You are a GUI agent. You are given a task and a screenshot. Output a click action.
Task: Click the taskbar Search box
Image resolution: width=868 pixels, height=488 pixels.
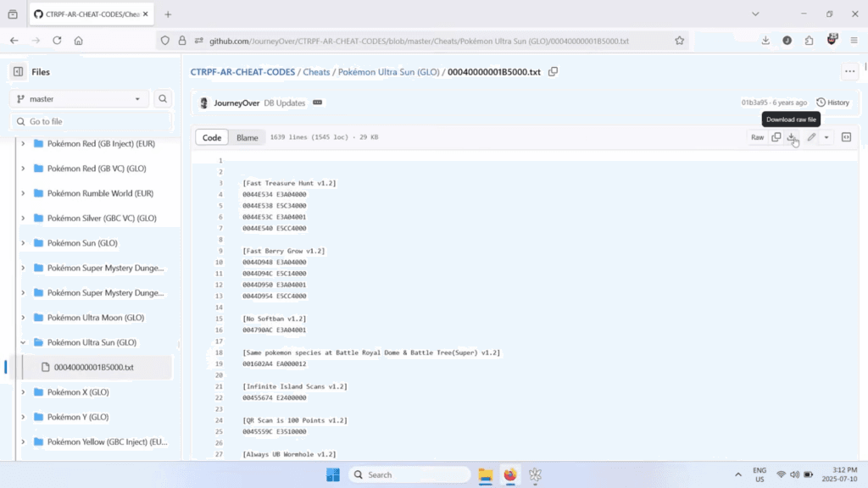click(x=409, y=474)
